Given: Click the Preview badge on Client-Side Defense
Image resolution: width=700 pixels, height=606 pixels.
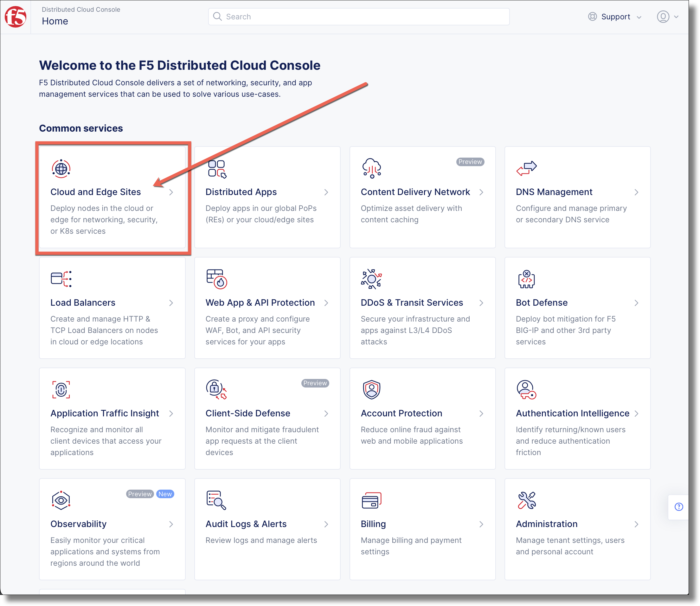Looking at the screenshot, I should click(x=315, y=383).
